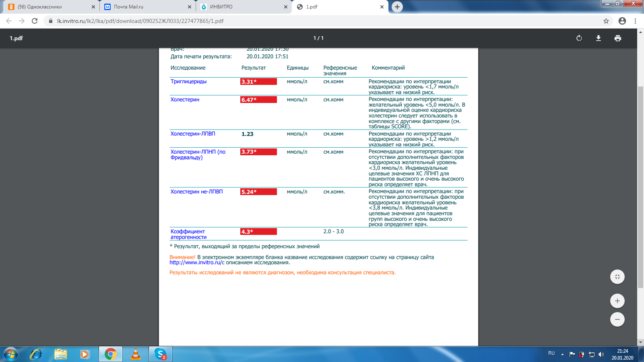Bookmark this page with the star icon
644x362 pixels.
coord(606,21)
